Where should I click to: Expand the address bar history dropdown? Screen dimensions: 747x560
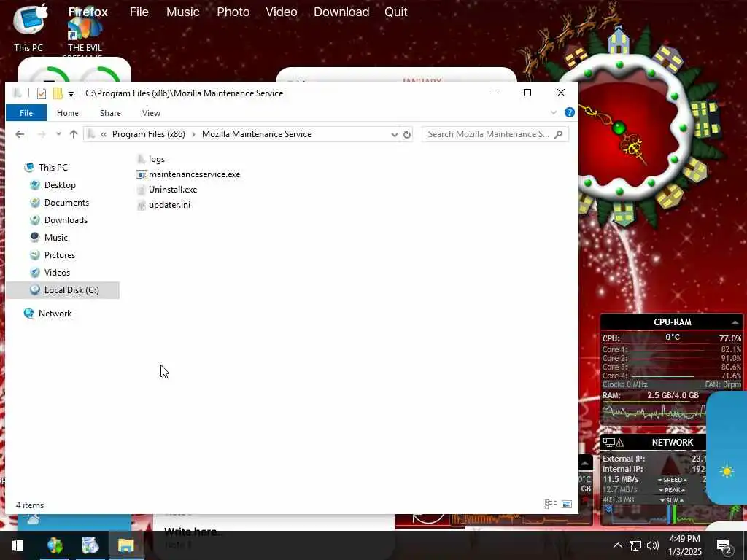(395, 135)
